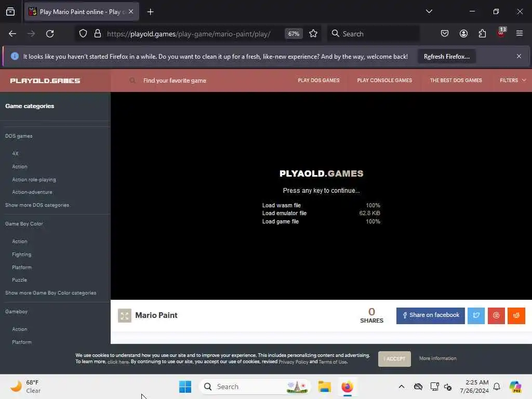Open tracking protection shield icon
This screenshot has height=399, width=532.
coord(83,34)
